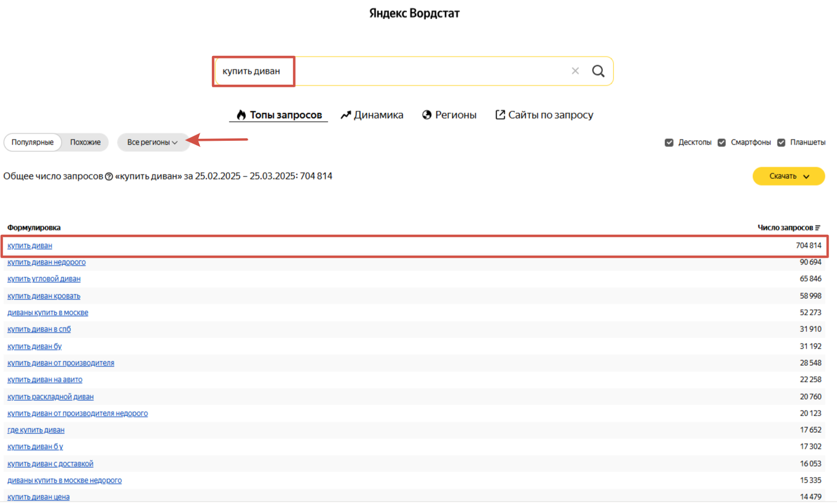Clear the search field with X icon
The width and height of the screenshot is (837, 504).
pos(575,71)
